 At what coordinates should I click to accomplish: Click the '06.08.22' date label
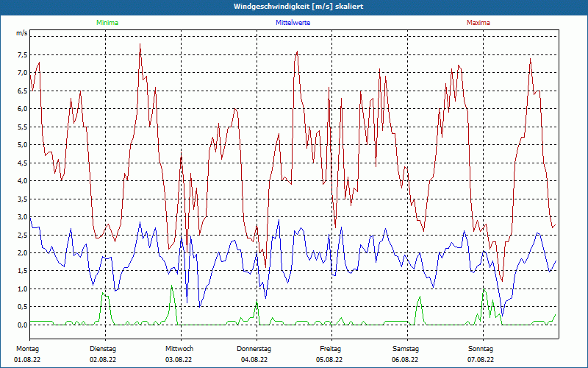click(x=405, y=360)
